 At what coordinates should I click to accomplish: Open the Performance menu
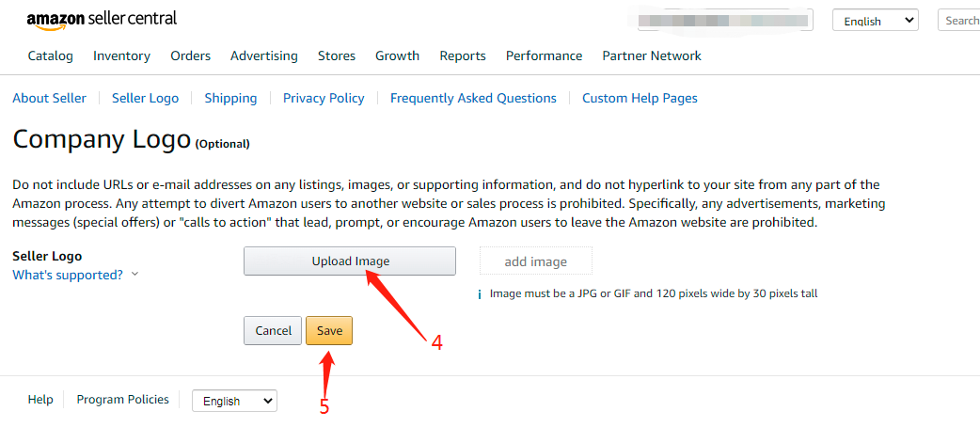point(545,55)
